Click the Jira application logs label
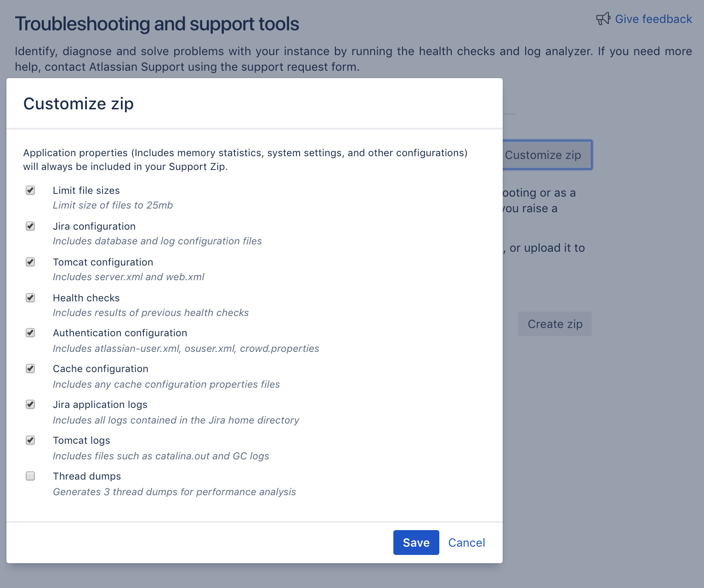This screenshot has height=588, width=704. pos(100,404)
